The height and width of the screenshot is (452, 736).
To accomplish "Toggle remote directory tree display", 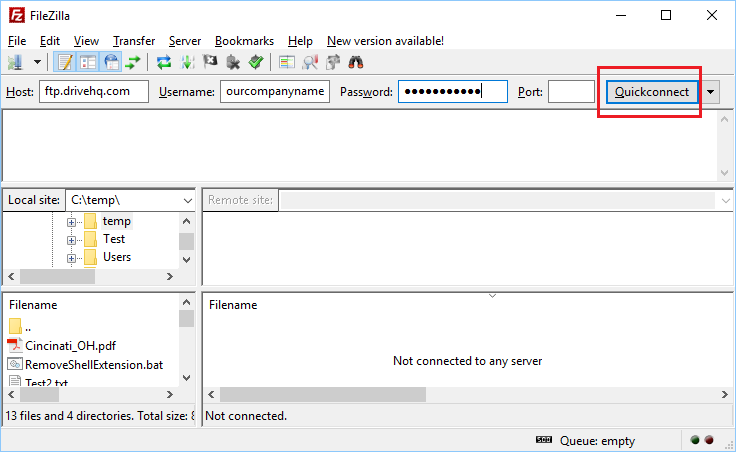I will (110, 62).
